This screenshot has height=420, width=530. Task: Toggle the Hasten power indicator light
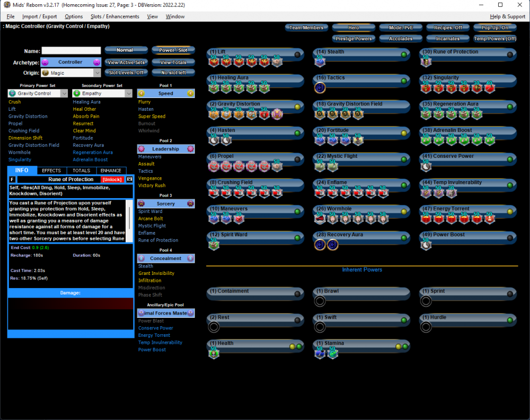pos(297,133)
